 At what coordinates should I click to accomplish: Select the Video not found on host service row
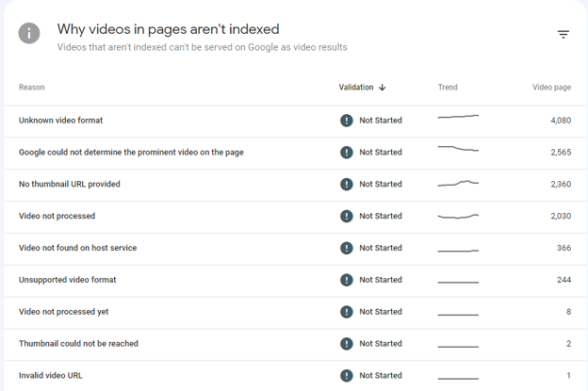pyautogui.click(x=77, y=248)
